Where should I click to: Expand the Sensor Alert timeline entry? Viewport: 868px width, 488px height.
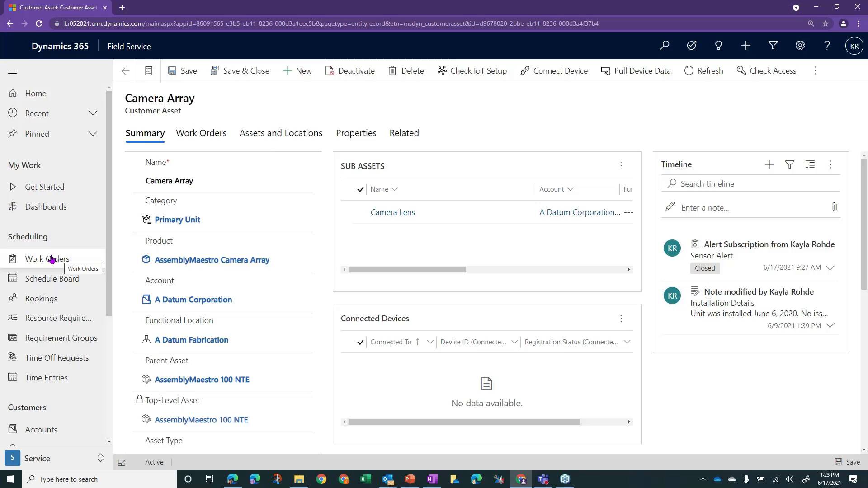tap(830, 267)
